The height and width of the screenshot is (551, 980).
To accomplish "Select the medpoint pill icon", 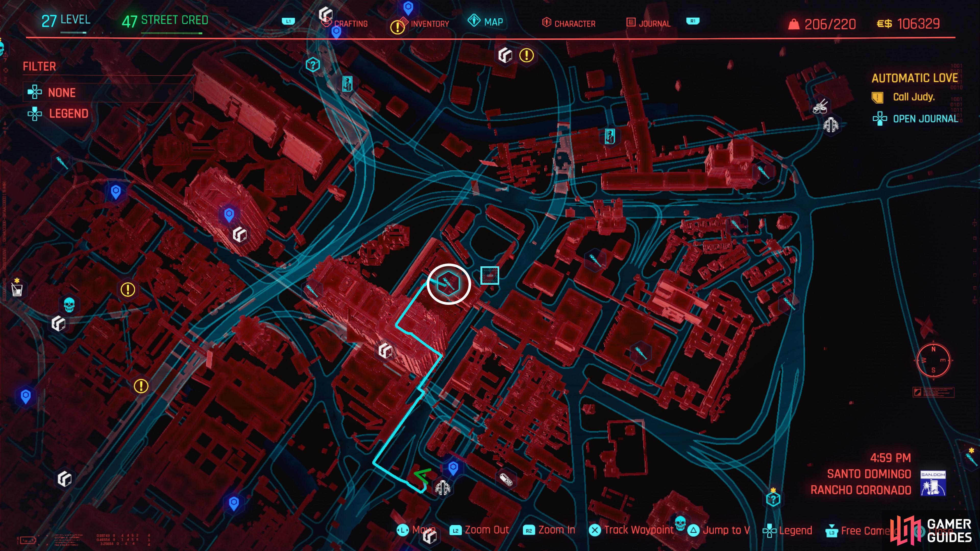I will (x=506, y=480).
